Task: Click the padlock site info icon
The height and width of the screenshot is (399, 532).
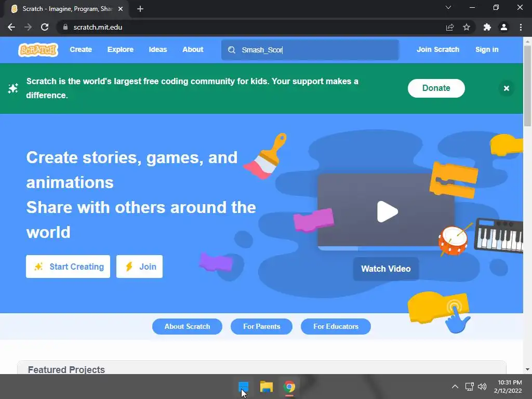Action: pos(65,27)
